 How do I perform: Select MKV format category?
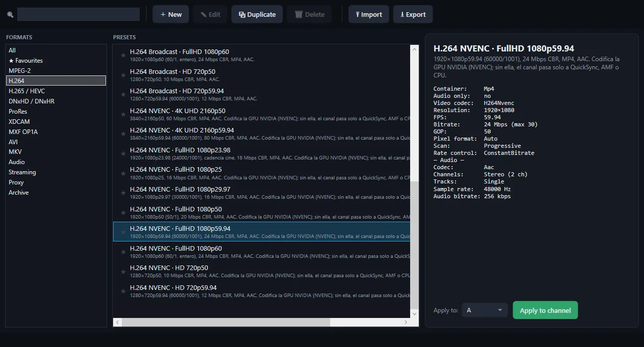(x=56, y=152)
